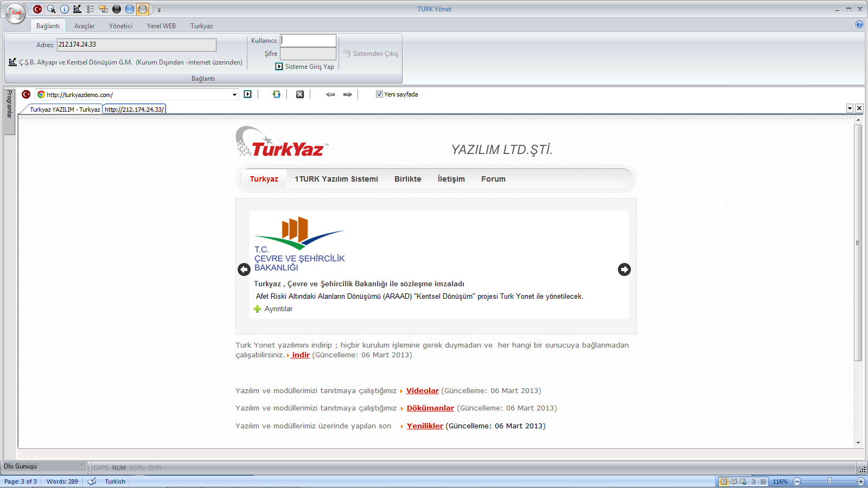
Task: Click the zoom out minus button
Action: point(797,481)
